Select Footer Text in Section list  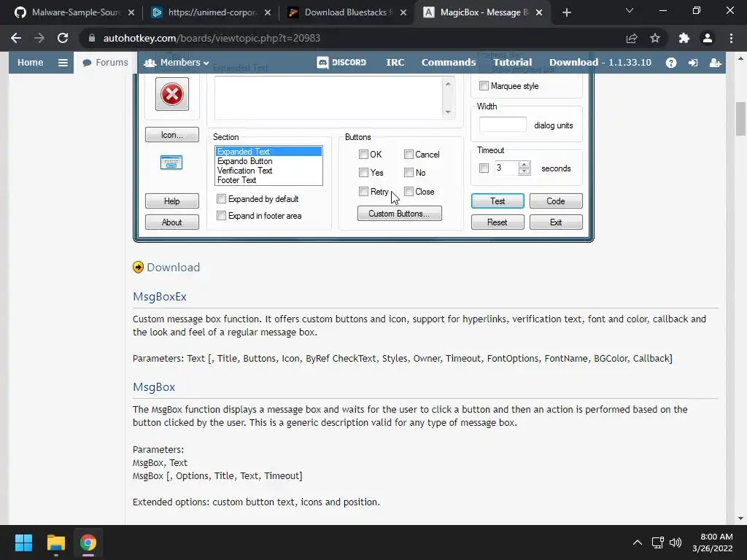tap(268, 180)
